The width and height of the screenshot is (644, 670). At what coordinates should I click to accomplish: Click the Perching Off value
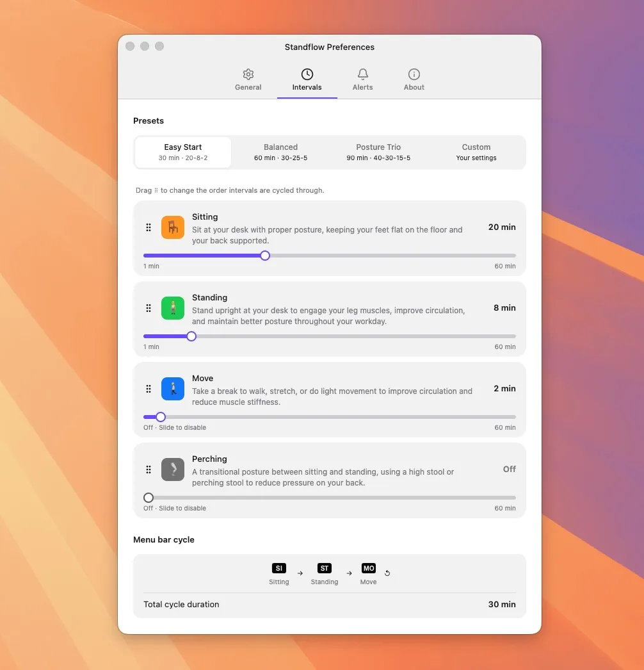[x=509, y=469]
